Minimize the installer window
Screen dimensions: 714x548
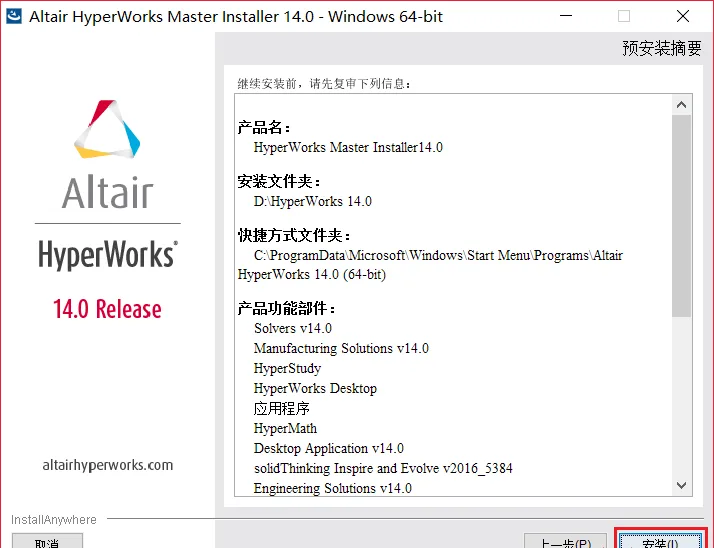566,16
